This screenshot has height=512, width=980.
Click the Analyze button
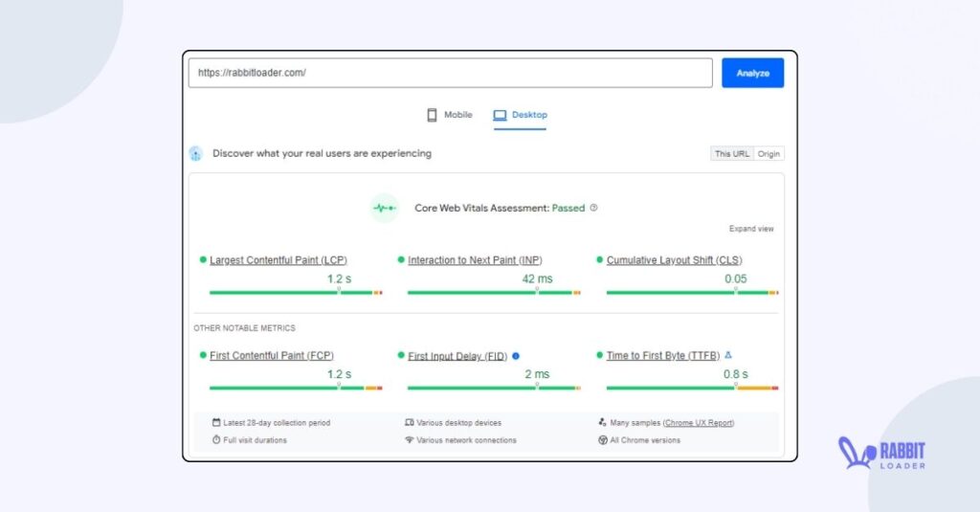[x=752, y=73]
